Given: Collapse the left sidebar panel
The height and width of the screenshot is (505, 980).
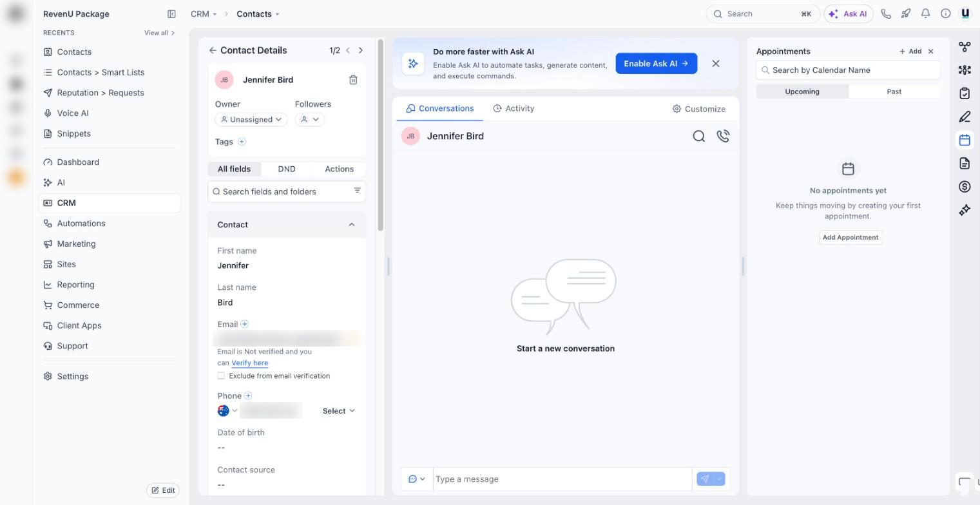Looking at the screenshot, I should 171,14.
